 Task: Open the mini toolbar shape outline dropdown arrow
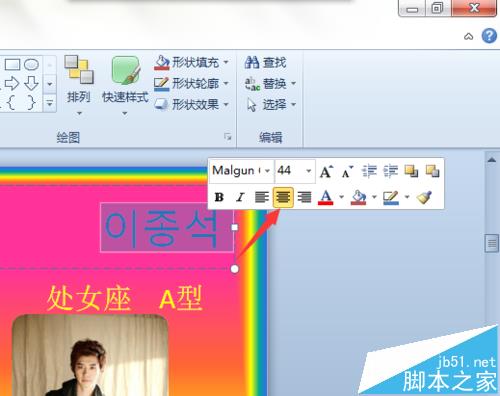(x=407, y=197)
